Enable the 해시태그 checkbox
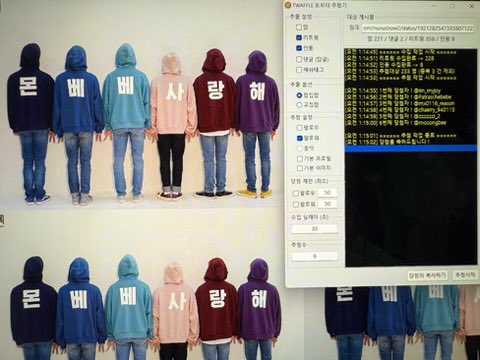The width and height of the screenshot is (480, 360). 299,70
